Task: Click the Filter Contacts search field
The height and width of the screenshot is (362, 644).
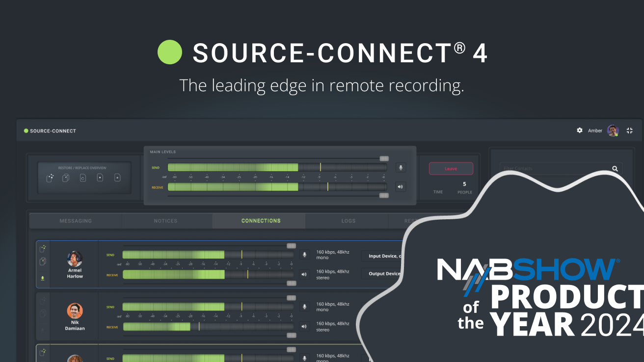Action: click(561, 168)
